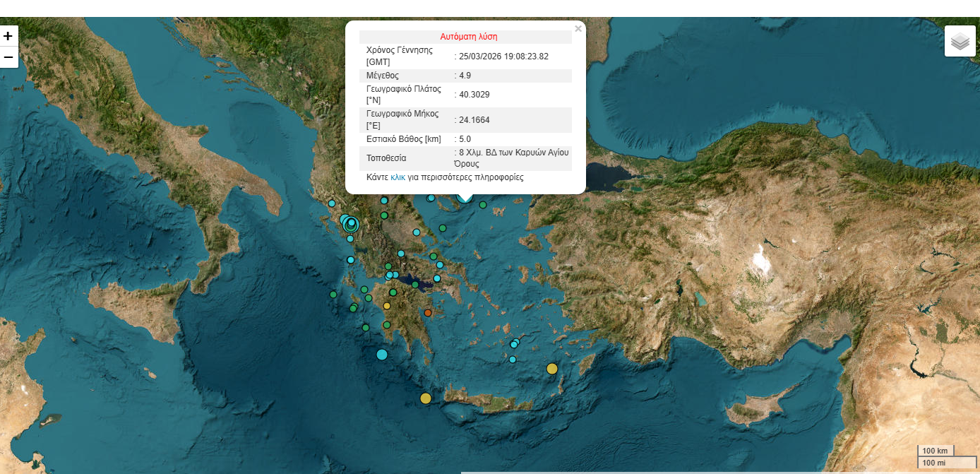Select the large yellow marker northeast of Crete
This screenshot has height=474, width=980.
tap(552, 369)
